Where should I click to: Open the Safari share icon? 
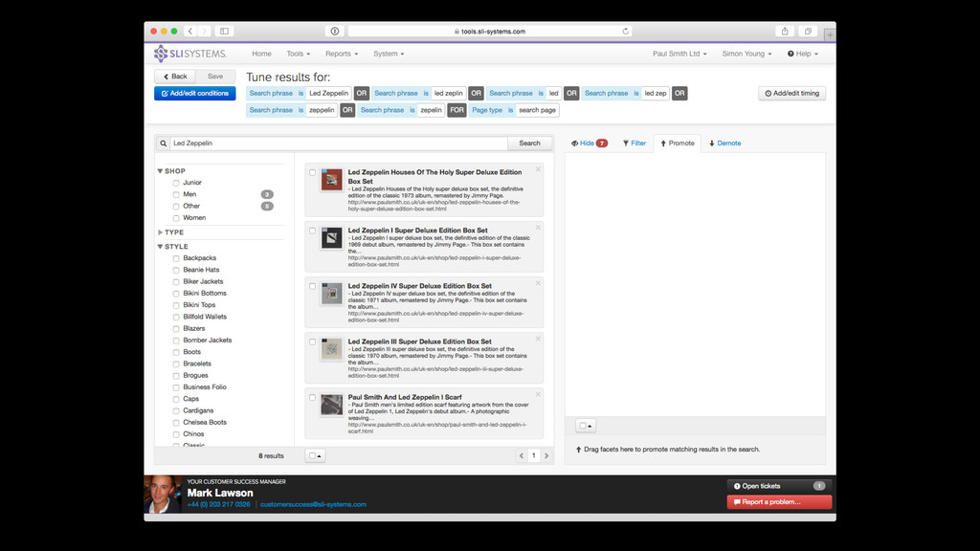pyautogui.click(x=785, y=32)
